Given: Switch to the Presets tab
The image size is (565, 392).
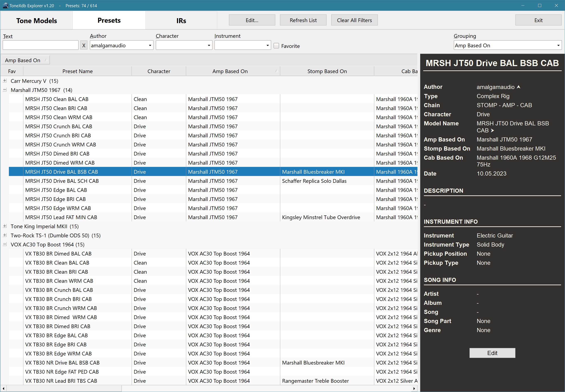Looking at the screenshot, I should click(x=109, y=20).
